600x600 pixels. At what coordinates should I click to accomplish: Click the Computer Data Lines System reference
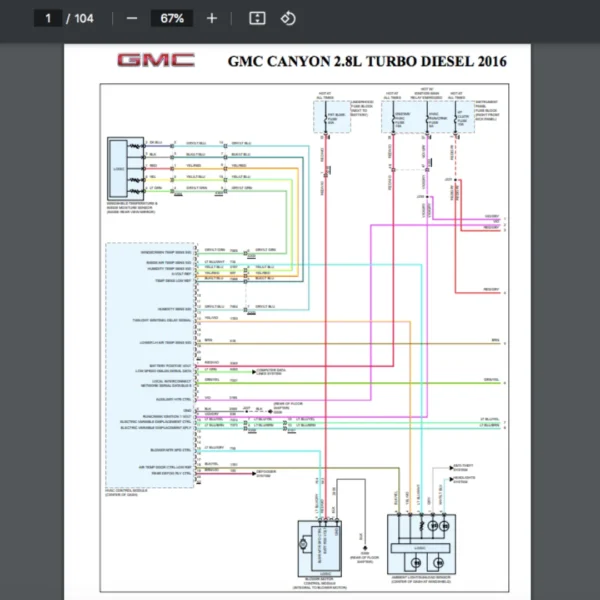coord(270,370)
